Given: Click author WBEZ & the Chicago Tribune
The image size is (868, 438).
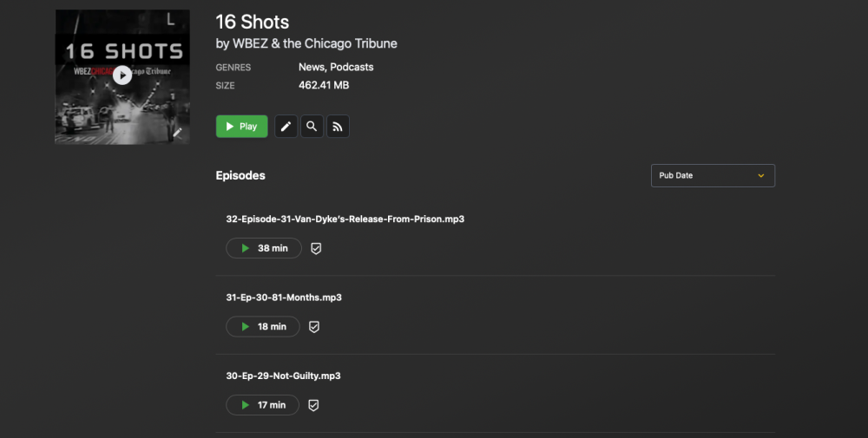Looking at the screenshot, I should click(314, 43).
